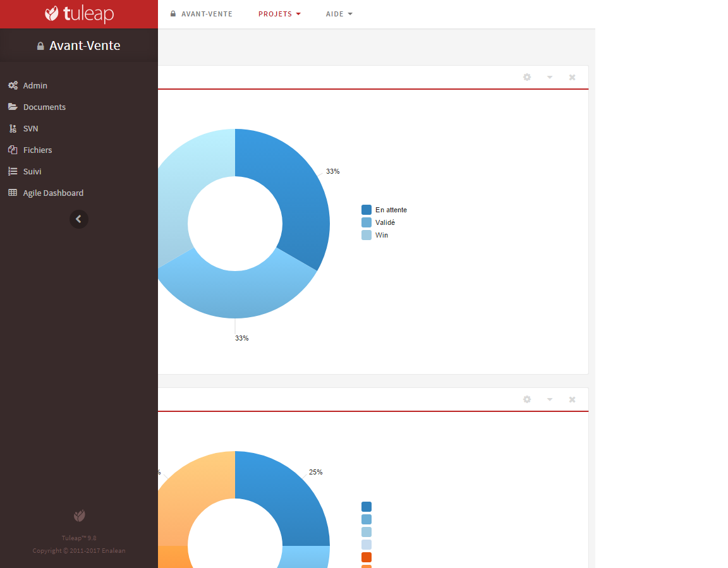
Task: Open the PROJETS dropdown menu
Action: 279,14
